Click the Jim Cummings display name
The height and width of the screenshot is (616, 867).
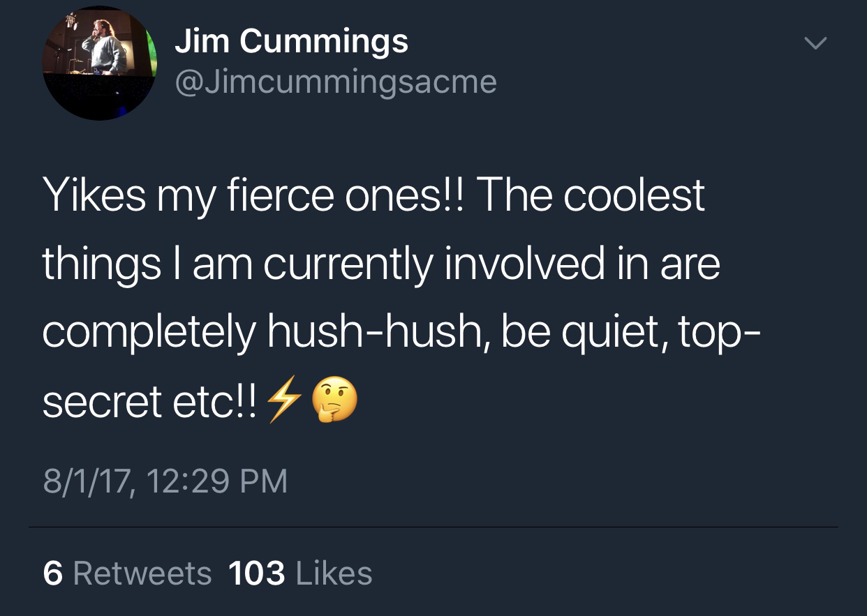click(291, 40)
